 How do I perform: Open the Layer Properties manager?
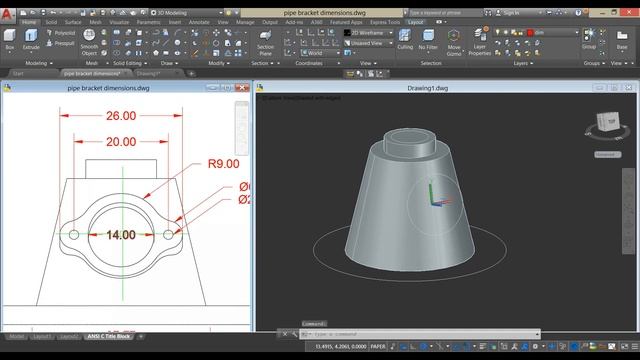coord(480,42)
